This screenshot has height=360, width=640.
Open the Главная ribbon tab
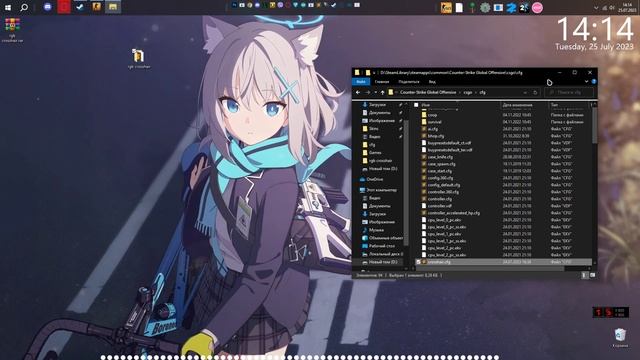click(x=382, y=82)
